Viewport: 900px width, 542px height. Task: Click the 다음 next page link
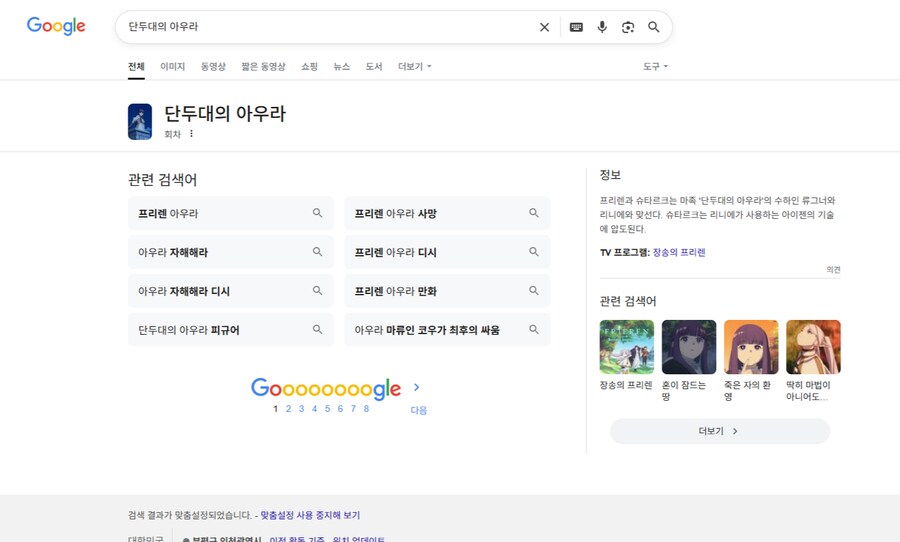pos(418,410)
